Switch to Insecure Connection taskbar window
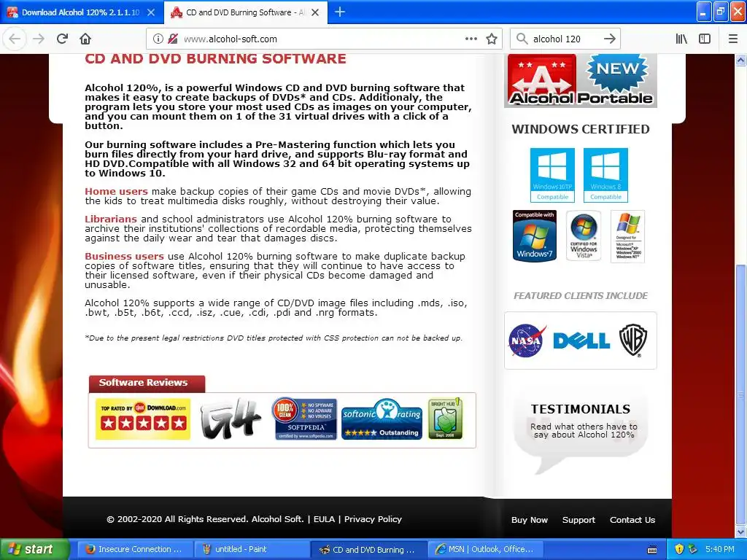The height and width of the screenshot is (560, 747). click(134, 549)
